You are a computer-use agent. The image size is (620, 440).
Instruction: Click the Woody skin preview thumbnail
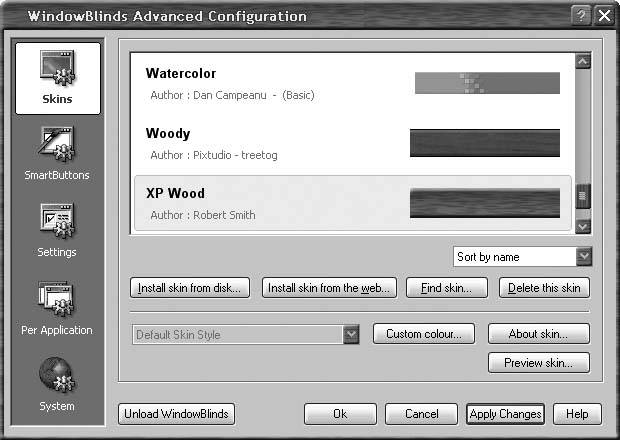(x=485, y=143)
